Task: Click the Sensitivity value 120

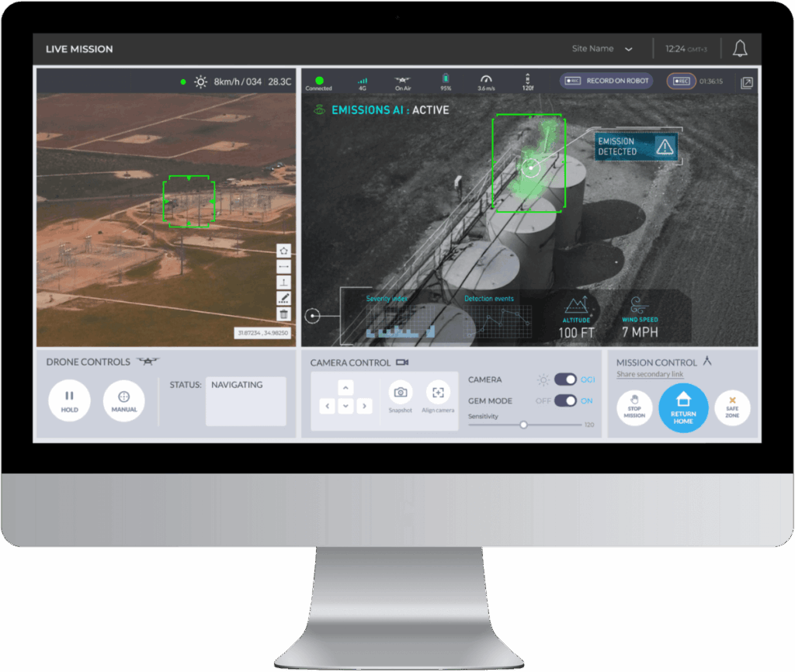Action: pos(589,424)
